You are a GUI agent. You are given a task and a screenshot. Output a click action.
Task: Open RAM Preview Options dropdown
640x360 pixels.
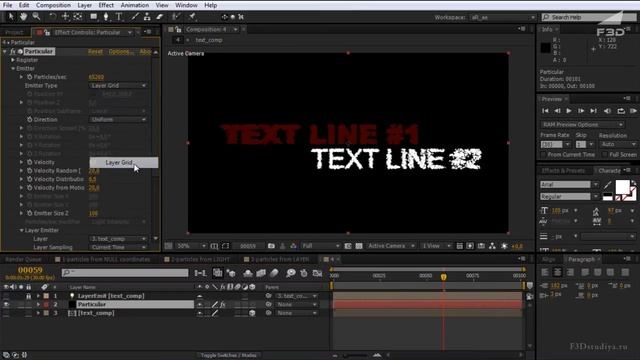(x=582, y=124)
